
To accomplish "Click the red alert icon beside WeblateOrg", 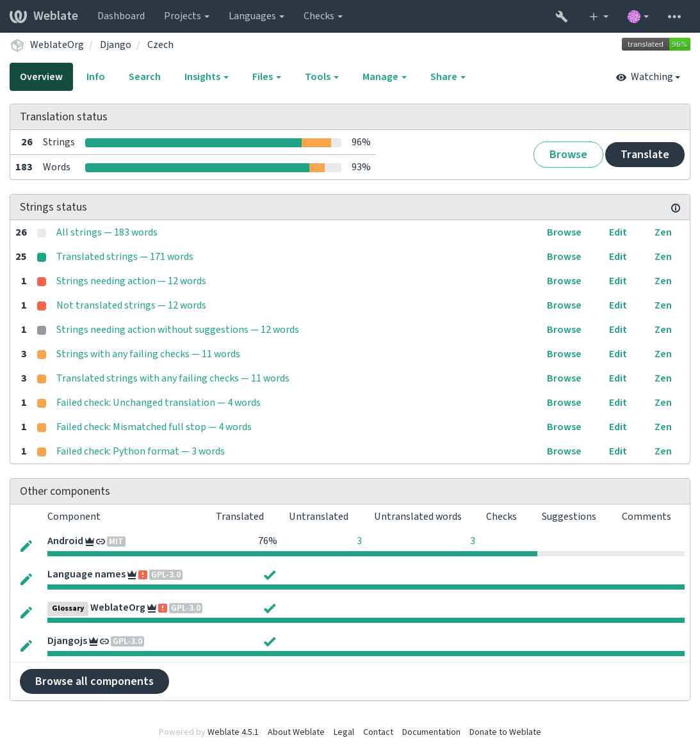I will pyautogui.click(x=163, y=608).
